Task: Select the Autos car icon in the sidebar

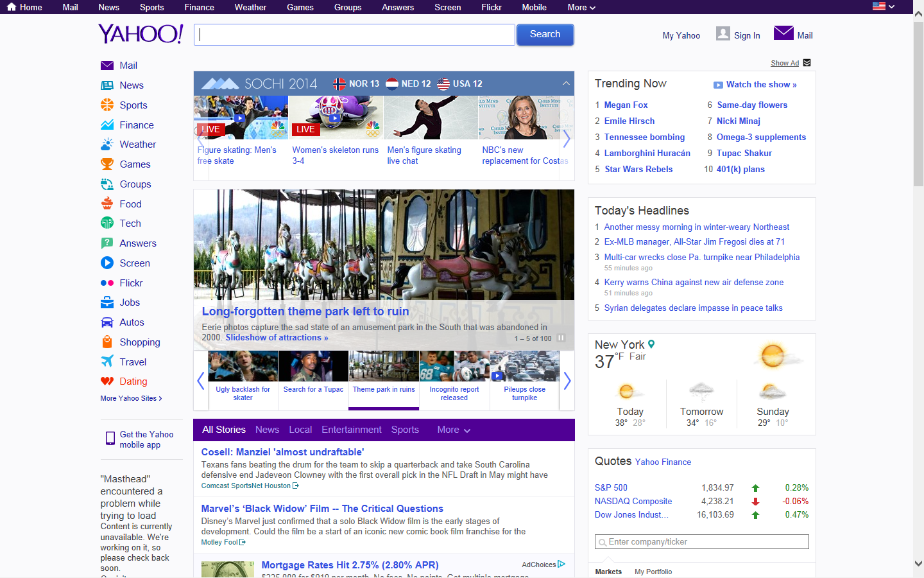Action: [107, 322]
